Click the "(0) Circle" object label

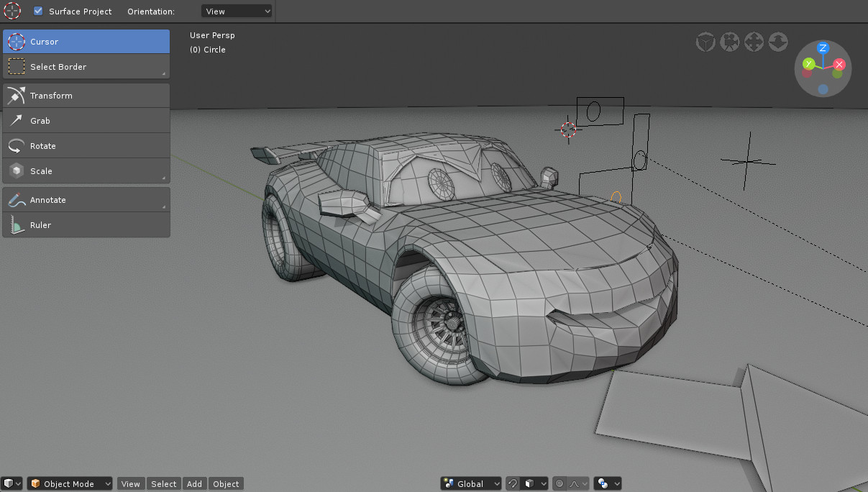[x=208, y=50]
